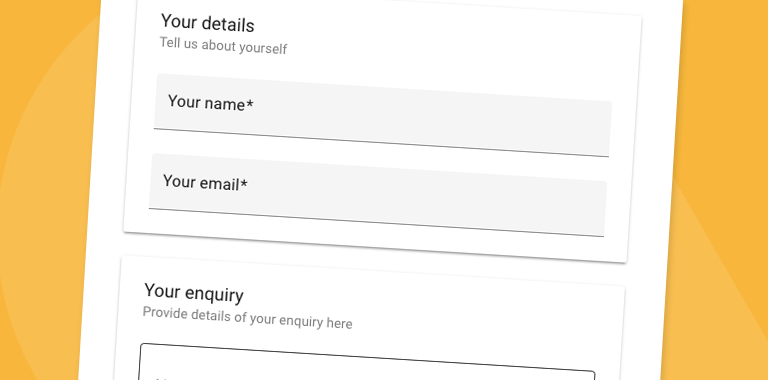Click the orange background left of form
This screenshot has height=380, width=768.
point(44,196)
